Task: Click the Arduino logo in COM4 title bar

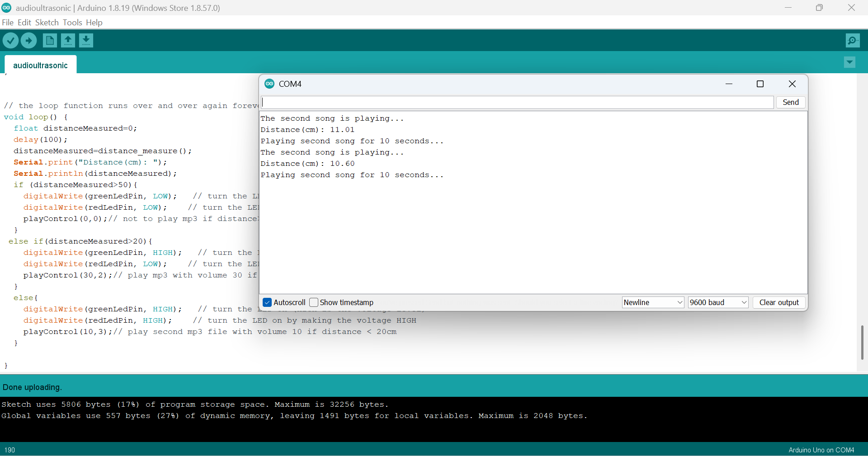Action: 269,84
